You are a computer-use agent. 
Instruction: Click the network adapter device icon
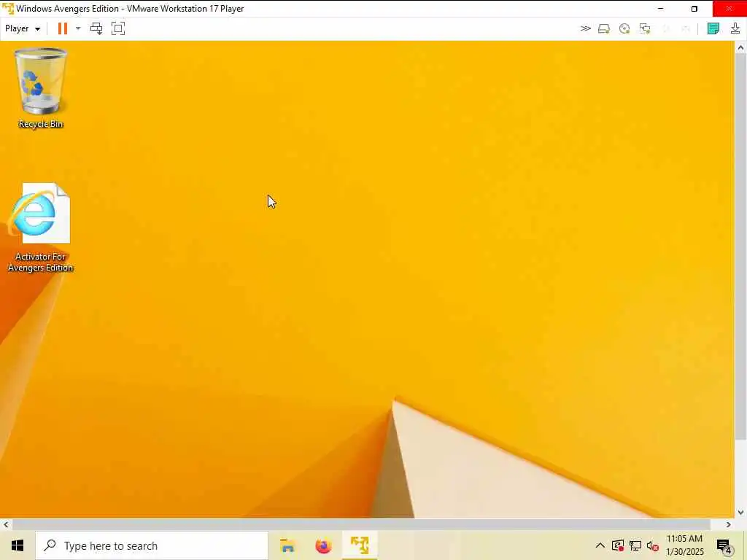point(645,28)
